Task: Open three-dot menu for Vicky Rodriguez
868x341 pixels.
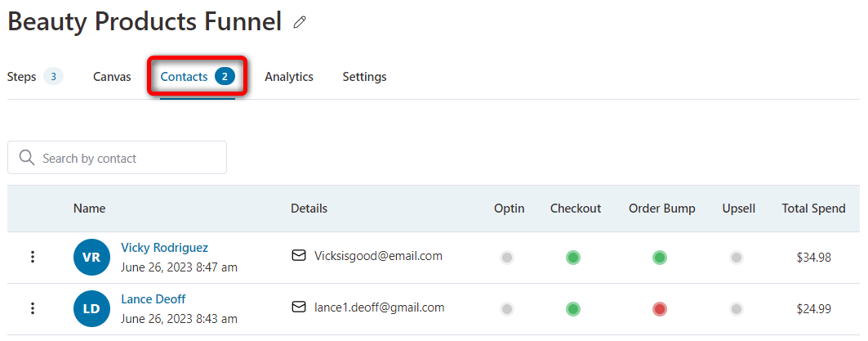Action: pyautogui.click(x=33, y=257)
